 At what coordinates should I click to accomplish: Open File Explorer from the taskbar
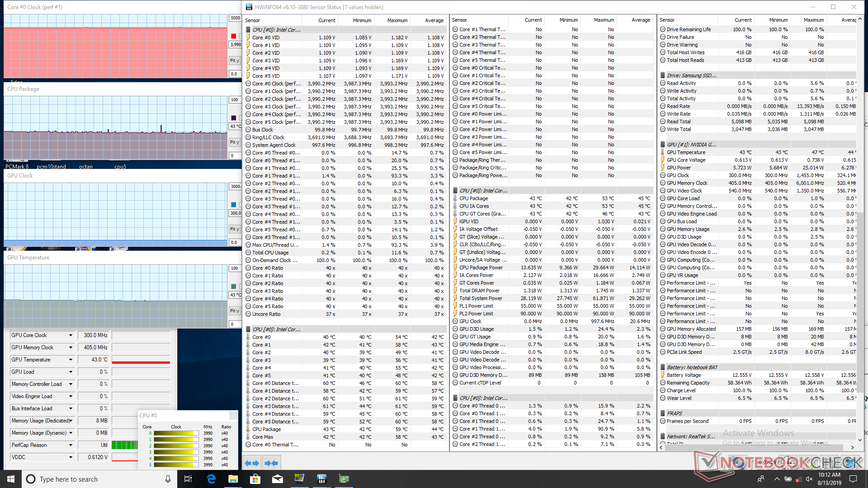pyautogui.click(x=233, y=479)
